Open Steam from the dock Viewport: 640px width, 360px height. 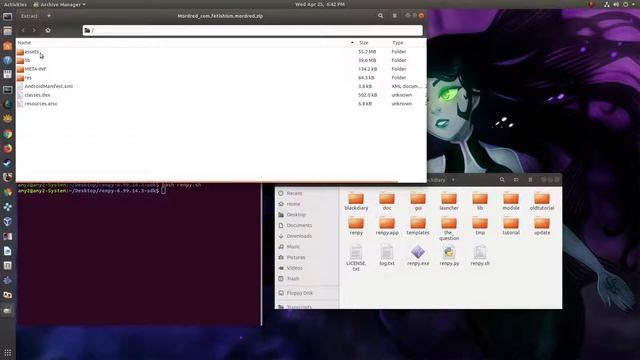point(7,163)
